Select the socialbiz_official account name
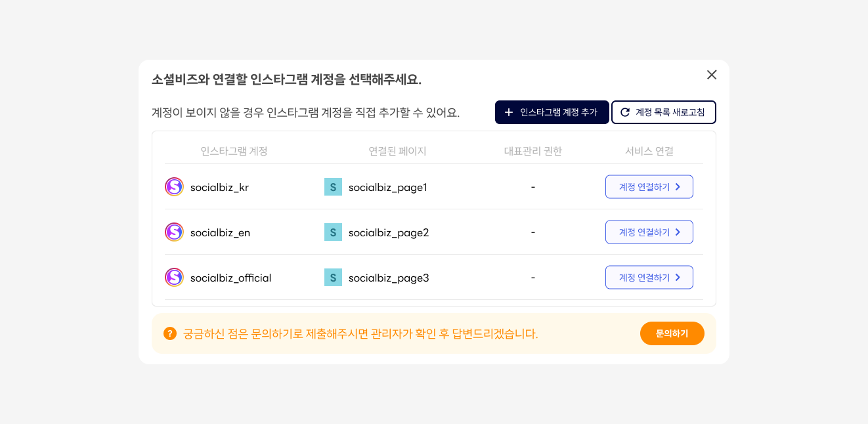 (230, 278)
